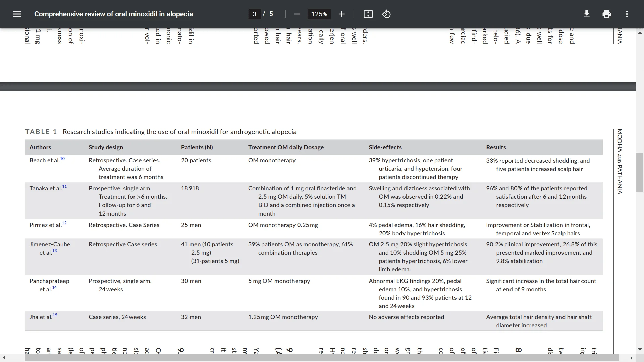Image resolution: width=644 pixels, height=362 pixels.
Task: Click the vertical scrollbar thumb
Action: click(x=640, y=172)
